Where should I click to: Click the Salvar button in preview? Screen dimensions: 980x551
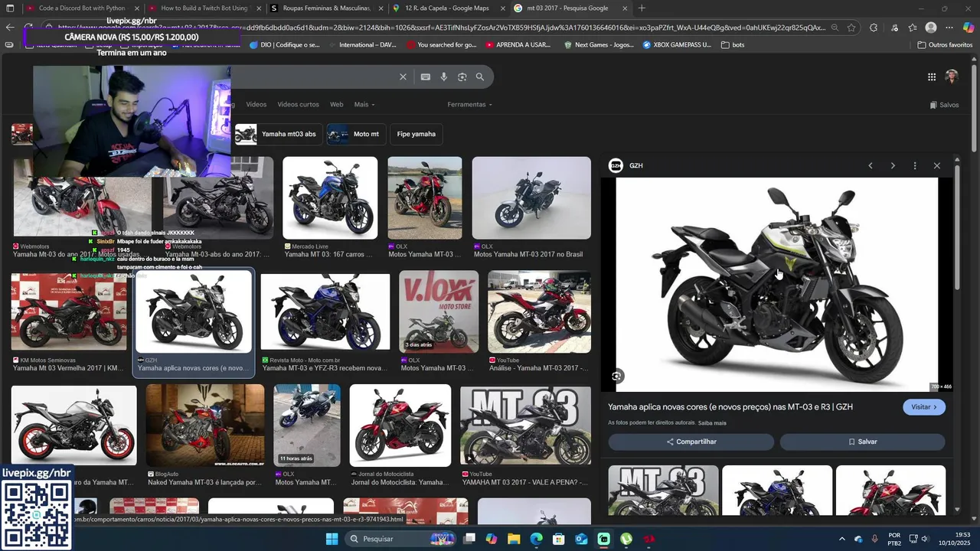(x=862, y=442)
